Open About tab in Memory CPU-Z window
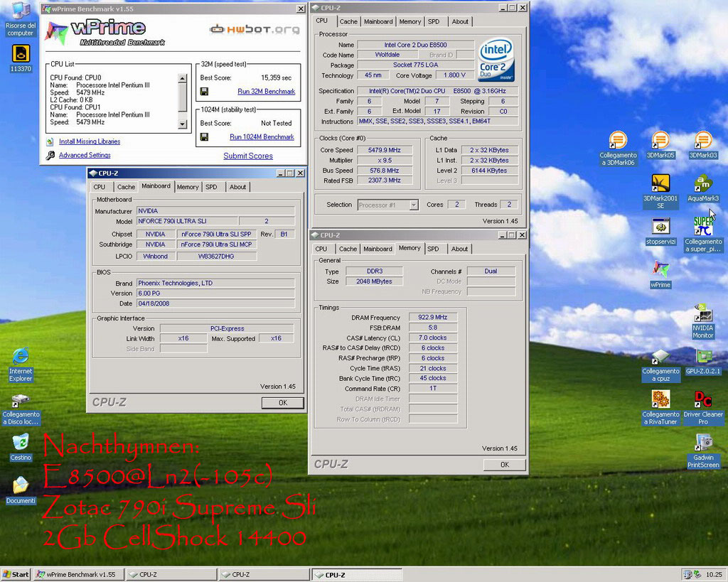728x582 pixels. [460, 249]
